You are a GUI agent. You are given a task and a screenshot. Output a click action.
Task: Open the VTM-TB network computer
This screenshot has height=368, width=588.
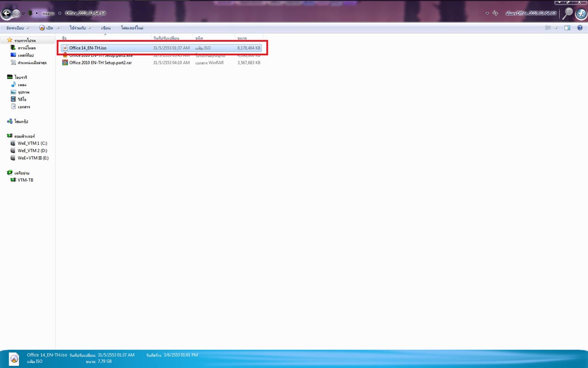tap(25, 180)
